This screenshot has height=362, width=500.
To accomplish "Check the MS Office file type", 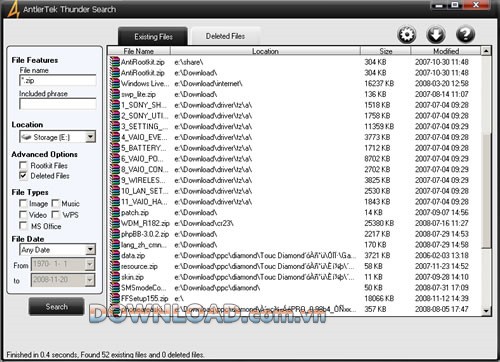I will [23, 226].
